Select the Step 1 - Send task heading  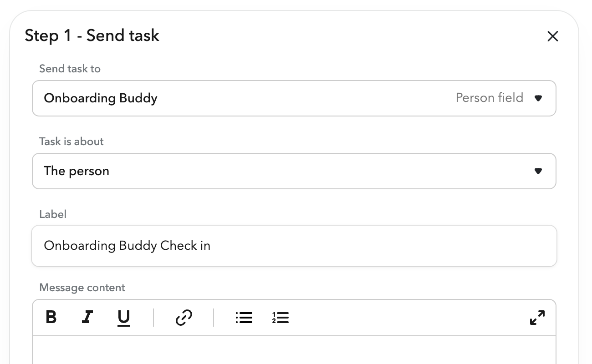tap(92, 35)
